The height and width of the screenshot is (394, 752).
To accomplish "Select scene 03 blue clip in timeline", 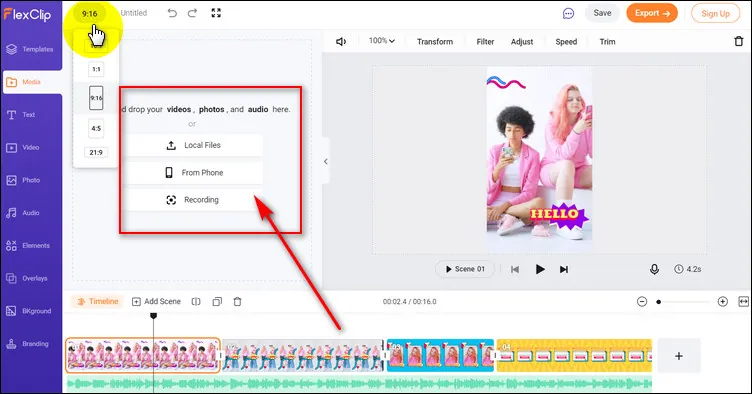I will (440, 355).
